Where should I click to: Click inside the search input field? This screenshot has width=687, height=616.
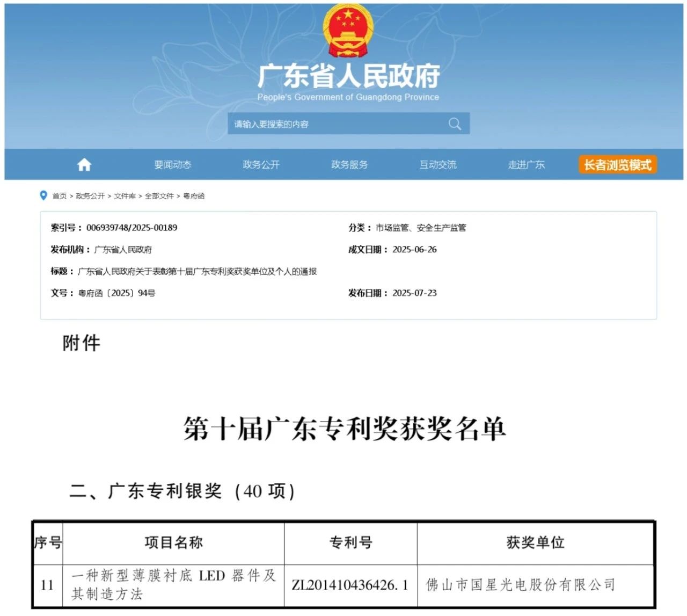[x=322, y=124]
